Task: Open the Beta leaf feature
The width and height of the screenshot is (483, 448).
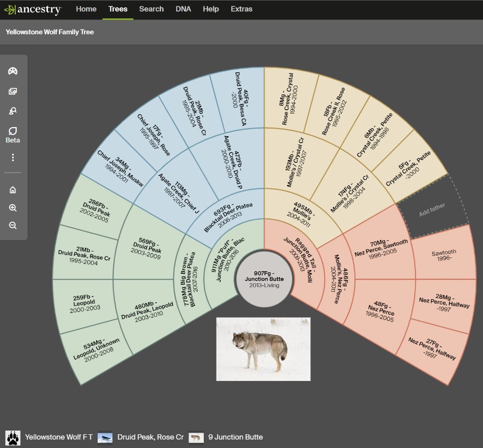Action: (13, 135)
